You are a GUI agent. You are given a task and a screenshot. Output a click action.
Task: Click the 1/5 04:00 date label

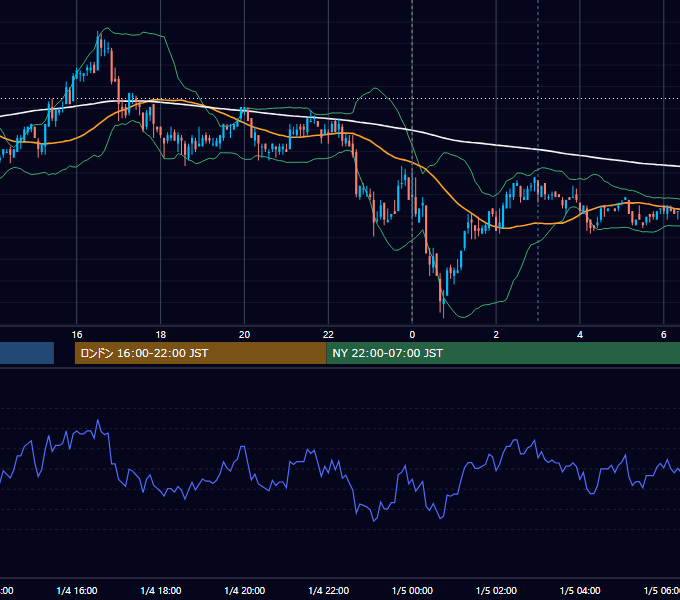pyautogui.click(x=580, y=591)
